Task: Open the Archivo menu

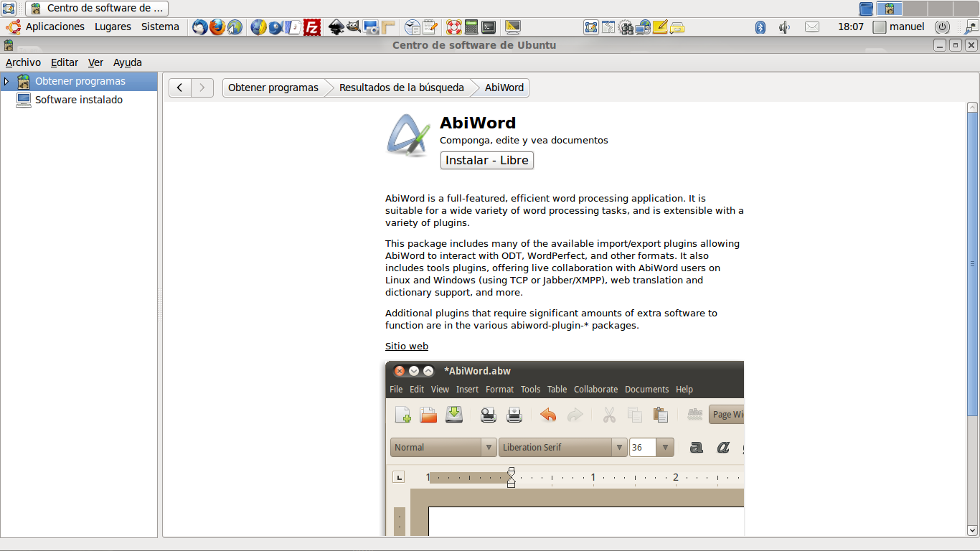Action: pos(23,62)
